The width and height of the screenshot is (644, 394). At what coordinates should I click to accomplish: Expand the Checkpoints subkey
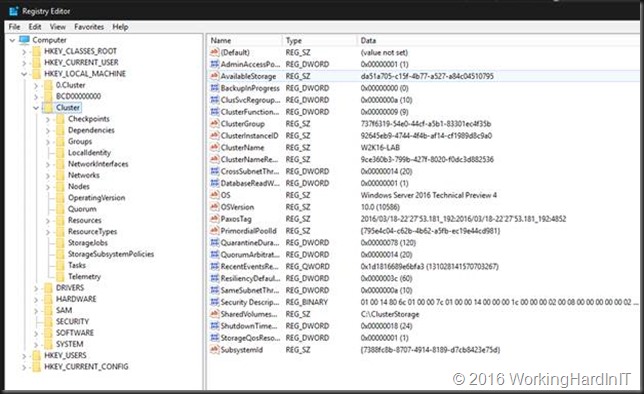click(x=48, y=119)
